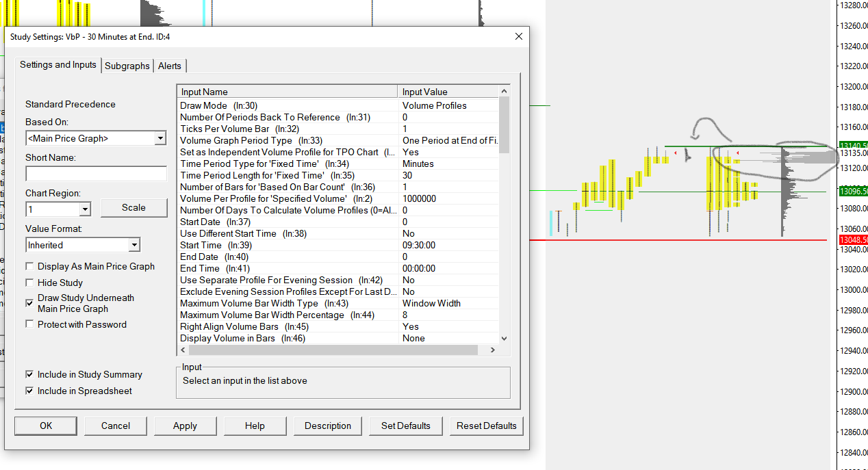Select Use Separate Profile For Evening Session

(x=338, y=280)
